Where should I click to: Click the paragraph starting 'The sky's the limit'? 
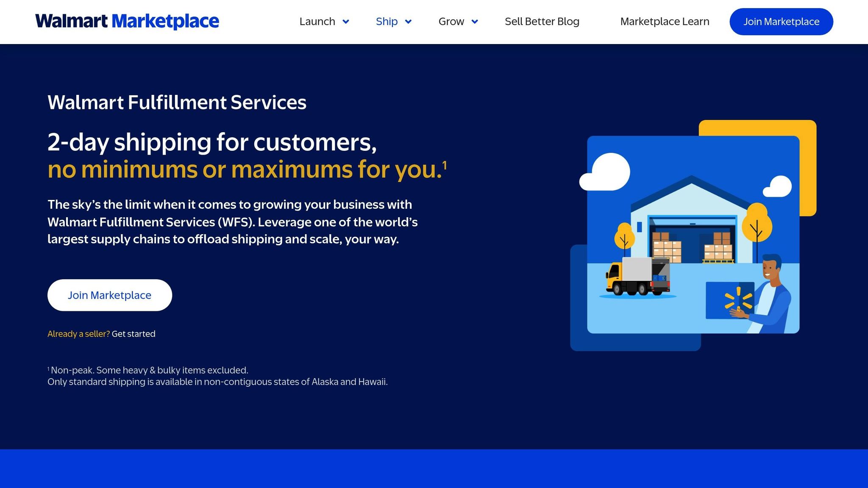point(233,222)
